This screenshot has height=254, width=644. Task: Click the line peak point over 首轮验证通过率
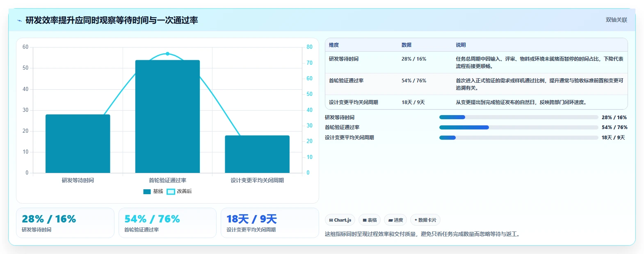point(167,54)
